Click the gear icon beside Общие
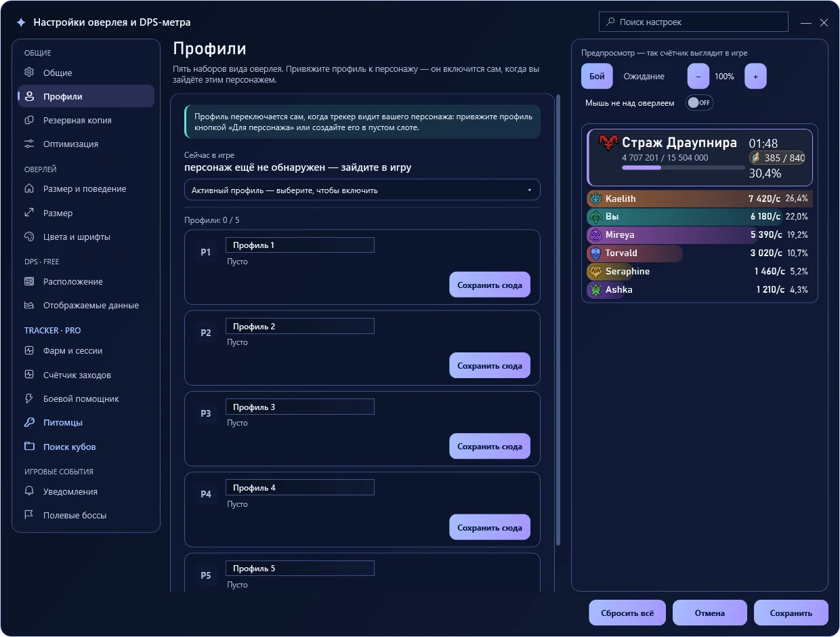The height and width of the screenshot is (637, 840). pos(29,73)
